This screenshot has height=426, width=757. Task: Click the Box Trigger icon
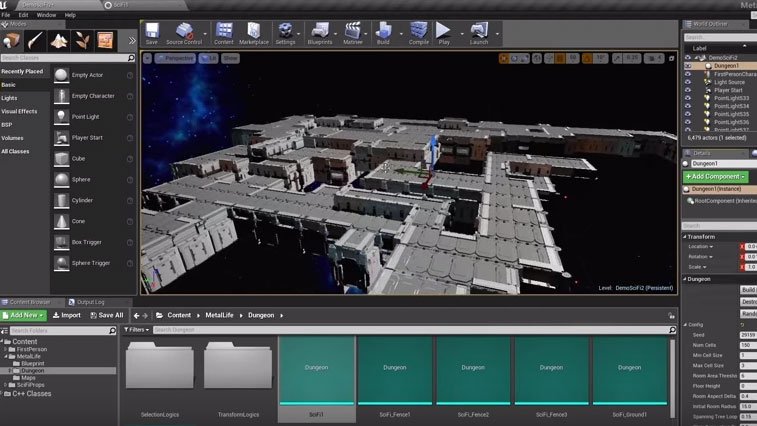click(61, 242)
